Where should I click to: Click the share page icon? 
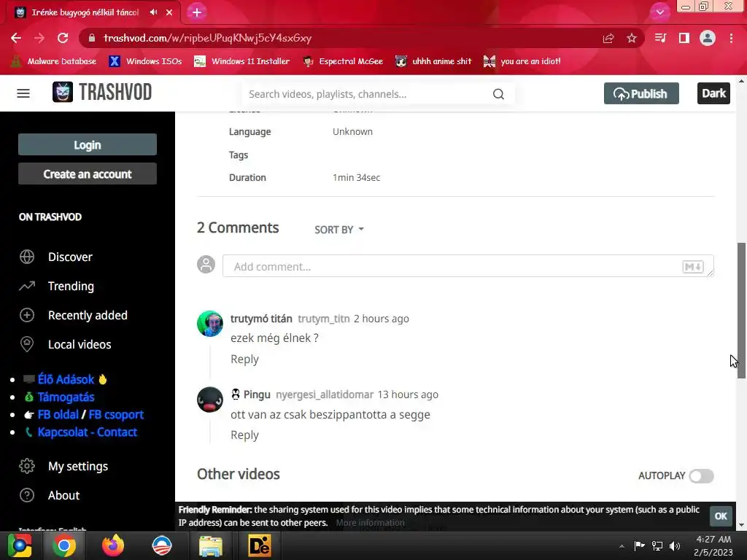coord(608,38)
